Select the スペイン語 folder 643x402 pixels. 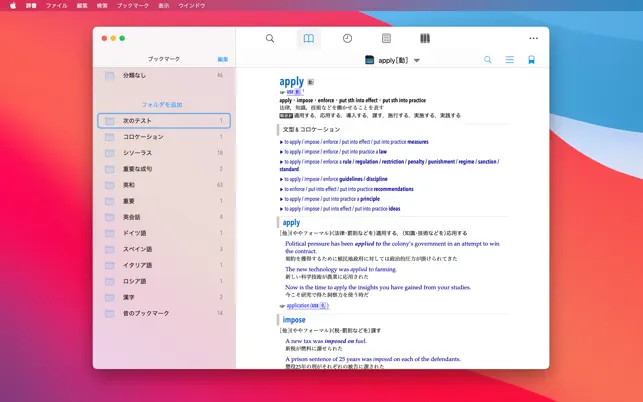(164, 249)
